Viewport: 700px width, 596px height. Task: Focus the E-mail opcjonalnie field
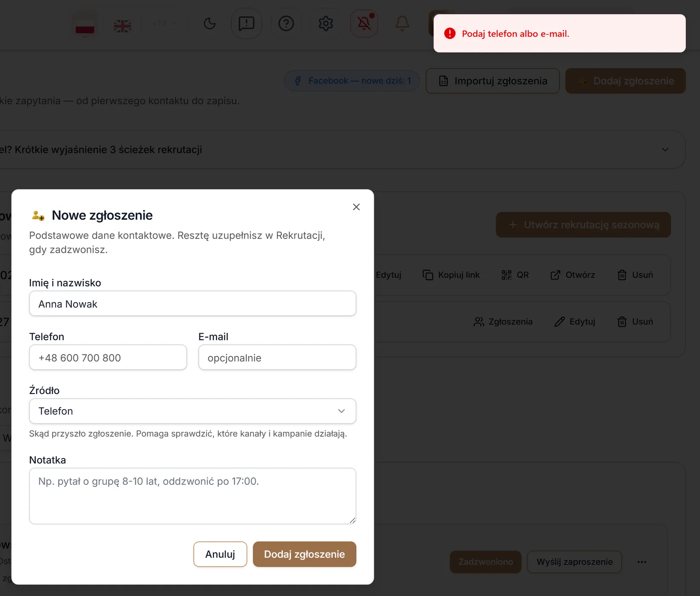[x=277, y=357]
